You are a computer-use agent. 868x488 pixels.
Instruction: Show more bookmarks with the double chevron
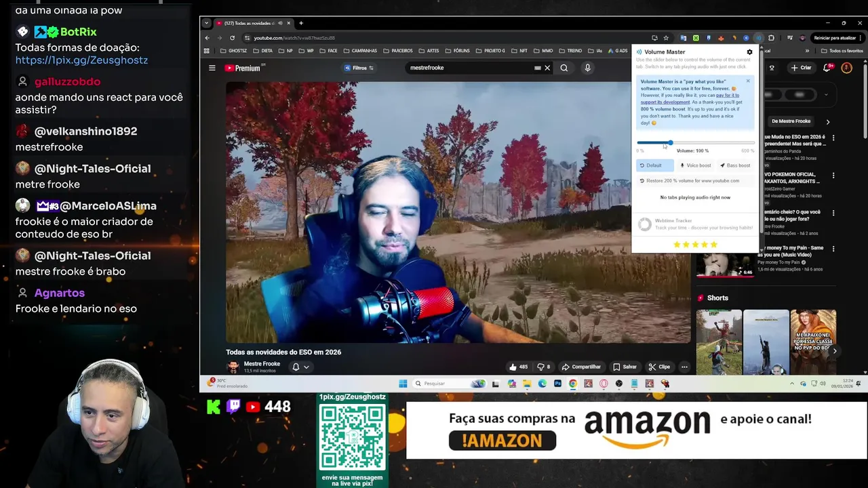click(x=807, y=51)
